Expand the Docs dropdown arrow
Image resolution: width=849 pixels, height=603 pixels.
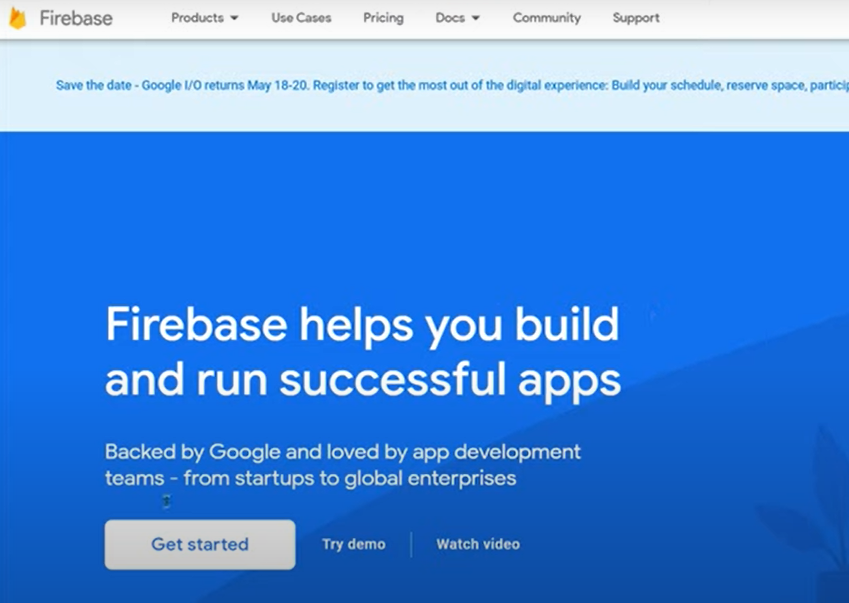(476, 18)
